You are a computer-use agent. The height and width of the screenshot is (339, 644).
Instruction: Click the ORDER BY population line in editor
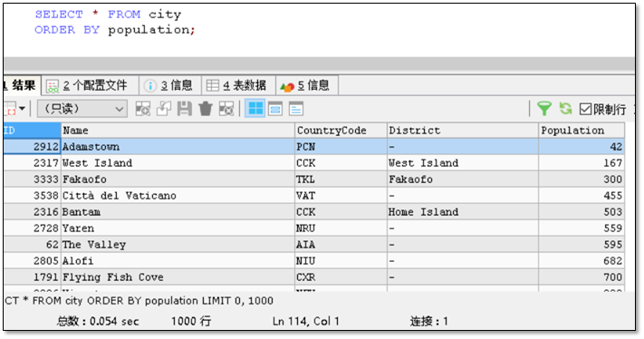coord(115,30)
